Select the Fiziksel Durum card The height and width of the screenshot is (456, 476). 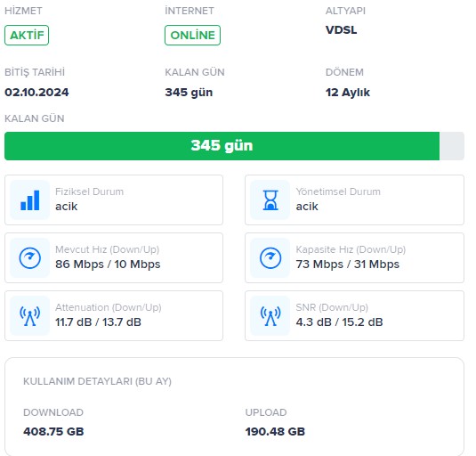(114, 199)
